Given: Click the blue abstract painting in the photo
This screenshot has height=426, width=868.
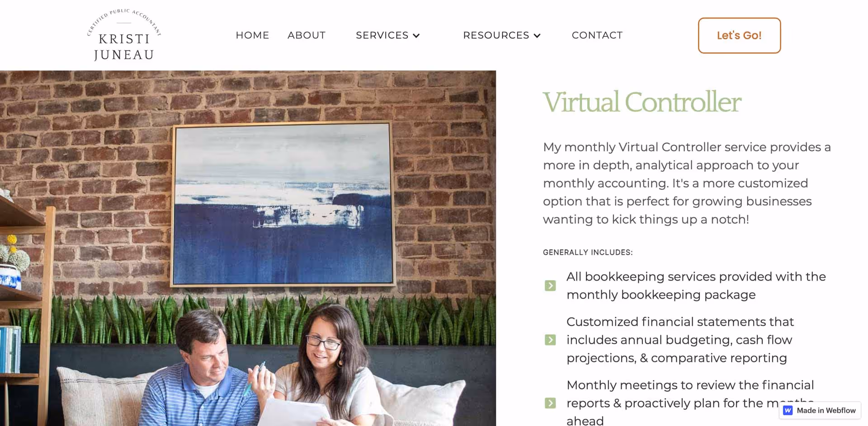Looking at the screenshot, I should tap(283, 204).
